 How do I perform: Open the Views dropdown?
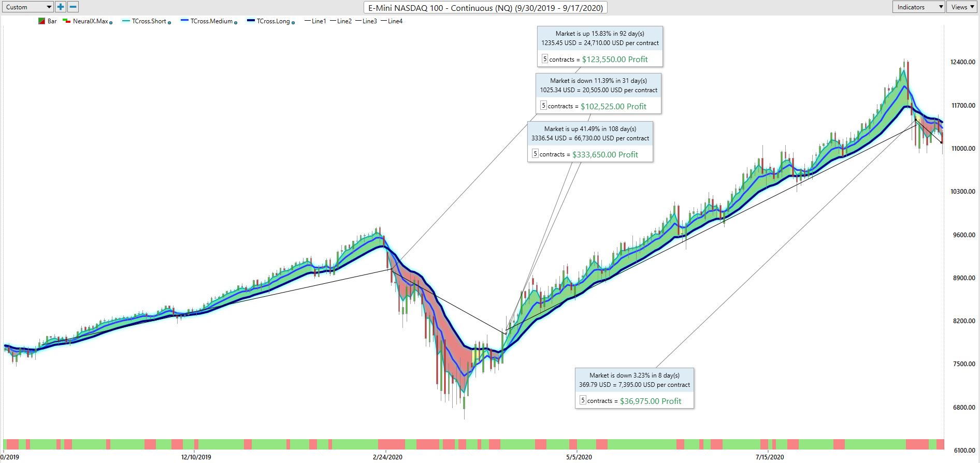tap(963, 7)
